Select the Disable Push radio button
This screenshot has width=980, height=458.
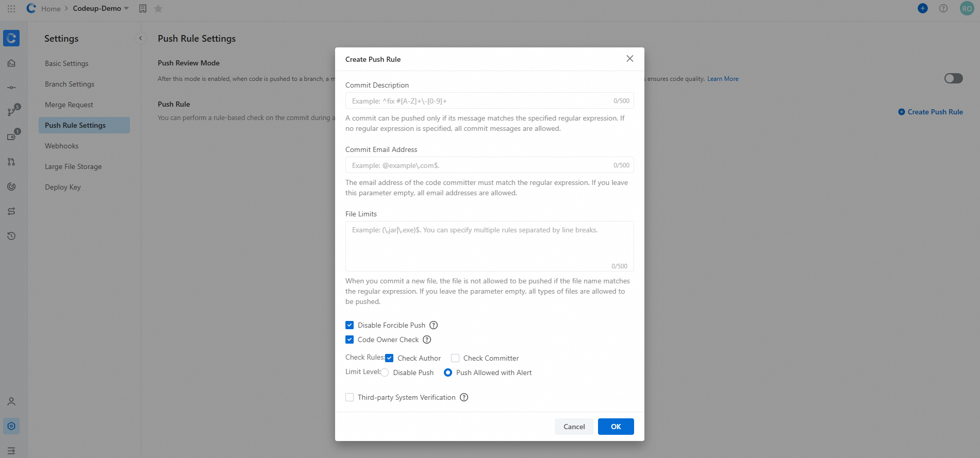click(x=385, y=372)
